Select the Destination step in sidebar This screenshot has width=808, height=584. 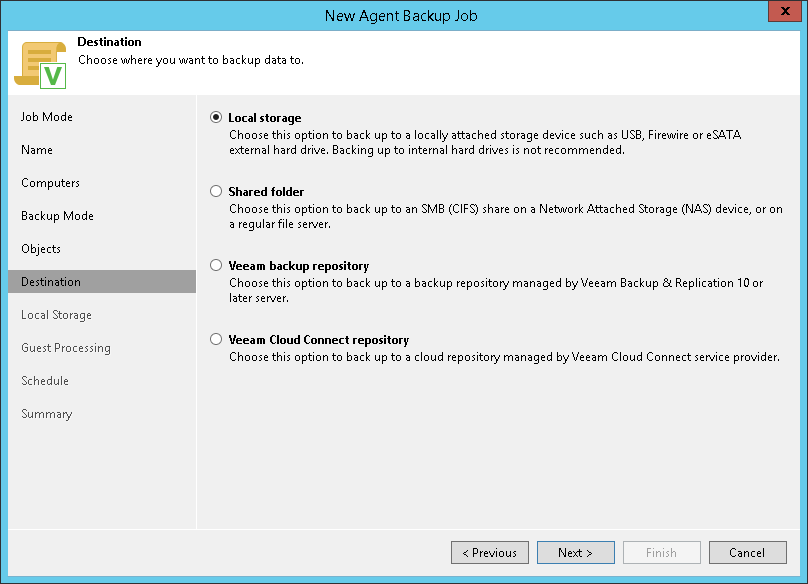click(51, 282)
